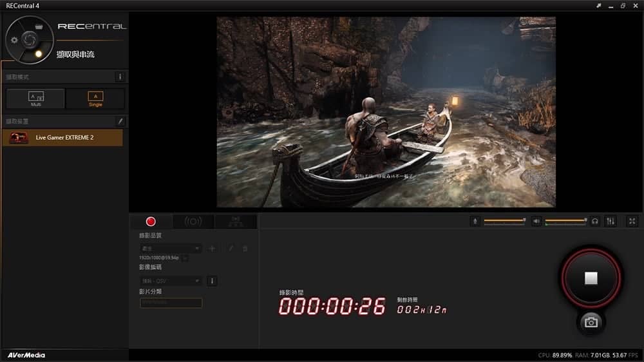Edit the recording quality profile
Image resolution: width=644 pixels, height=362 pixels.
(231, 248)
